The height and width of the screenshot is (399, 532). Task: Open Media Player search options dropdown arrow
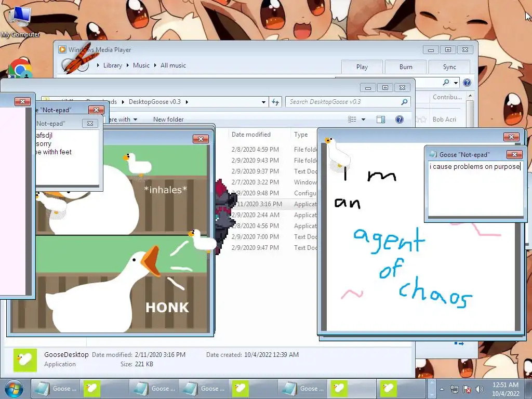456,83
